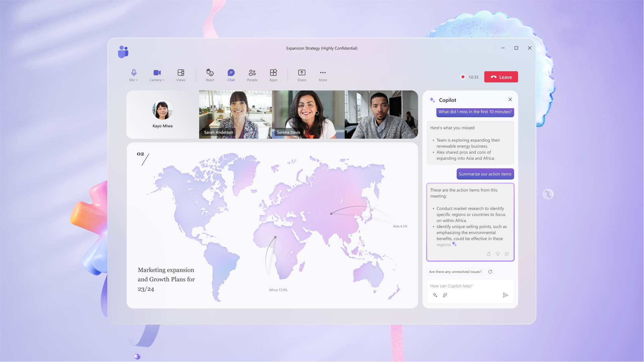Image resolution: width=644 pixels, height=362 pixels.
Task: Open the More options menu
Action: [323, 75]
